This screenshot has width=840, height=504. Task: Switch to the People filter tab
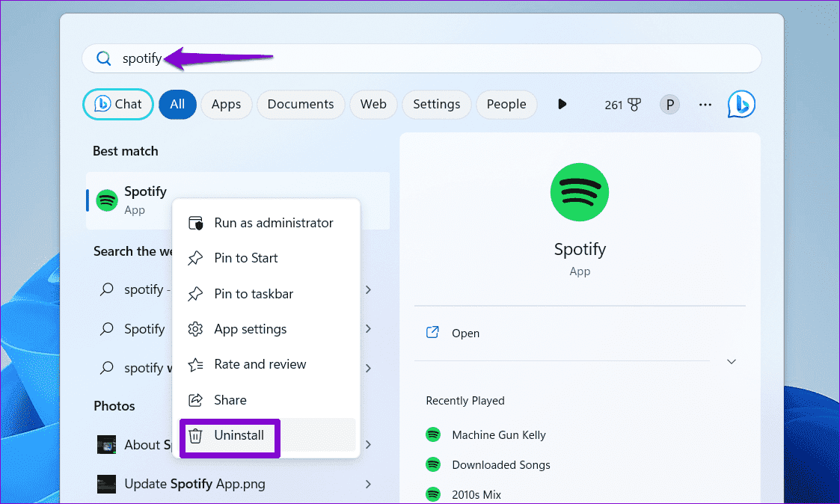pos(506,105)
